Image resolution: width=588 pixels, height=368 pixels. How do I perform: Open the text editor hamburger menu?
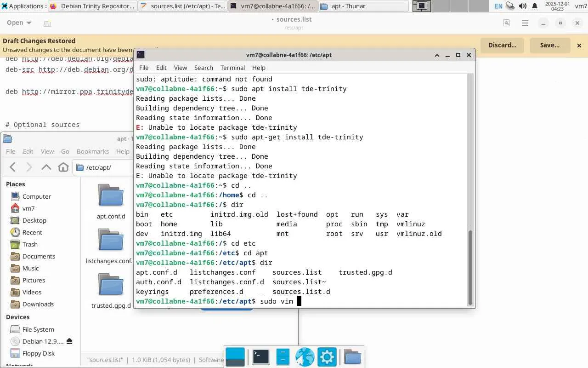tap(525, 23)
